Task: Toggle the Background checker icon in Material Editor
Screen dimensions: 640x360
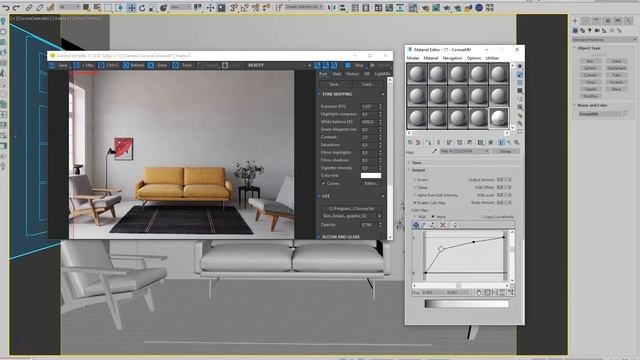Action: (520, 83)
